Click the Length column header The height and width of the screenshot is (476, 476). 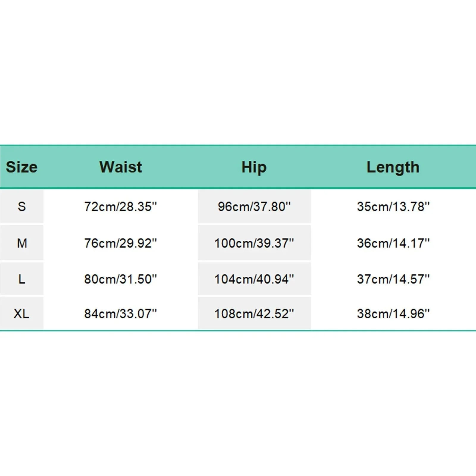(x=393, y=167)
